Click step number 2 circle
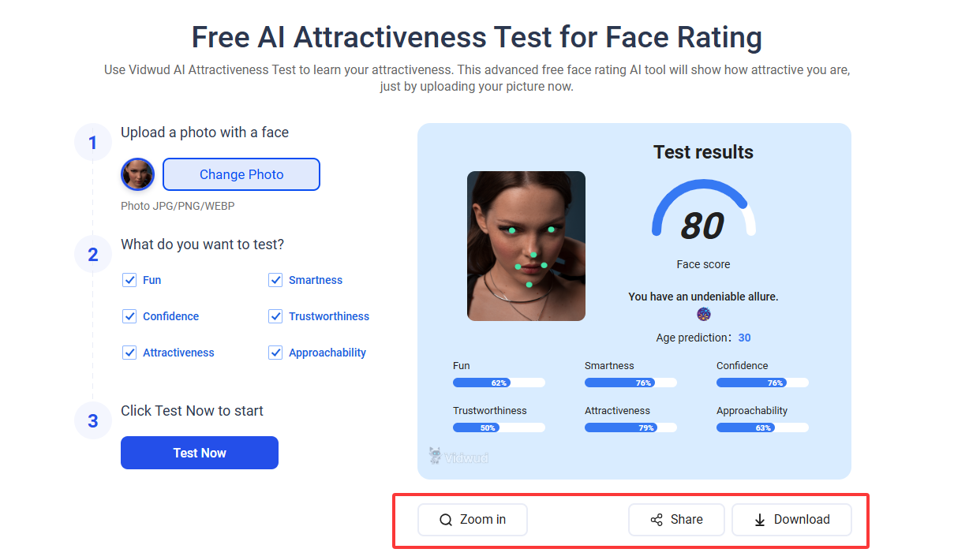 (93, 255)
